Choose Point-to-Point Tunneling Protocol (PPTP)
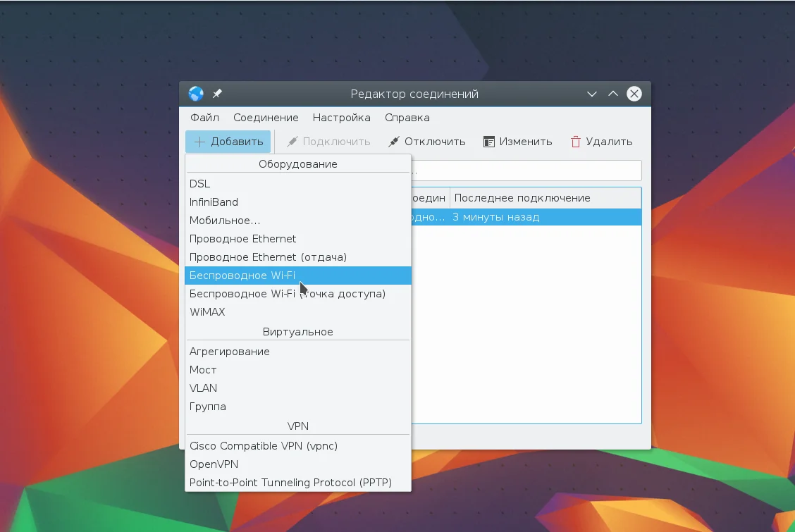 [298, 483]
